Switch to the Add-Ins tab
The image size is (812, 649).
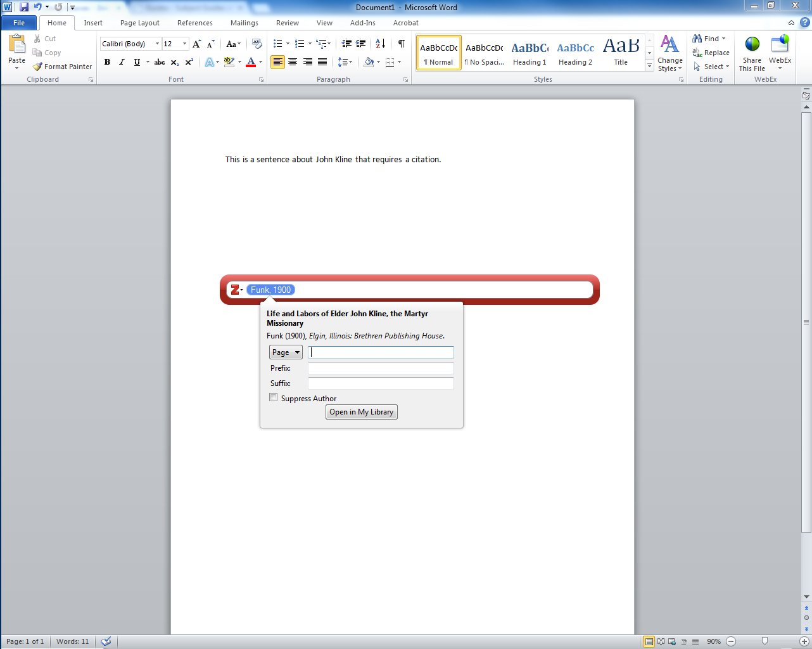tap(363, 23)
